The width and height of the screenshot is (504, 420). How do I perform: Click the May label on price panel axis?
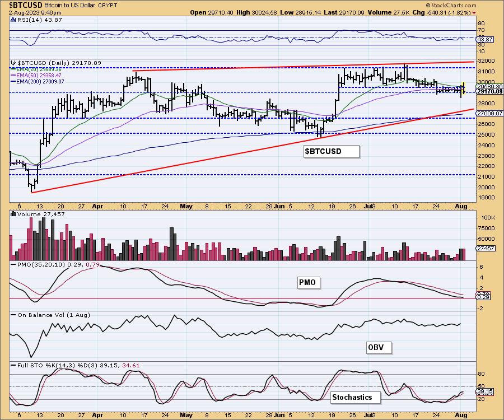pyautogui.click(x=186, y=206)
